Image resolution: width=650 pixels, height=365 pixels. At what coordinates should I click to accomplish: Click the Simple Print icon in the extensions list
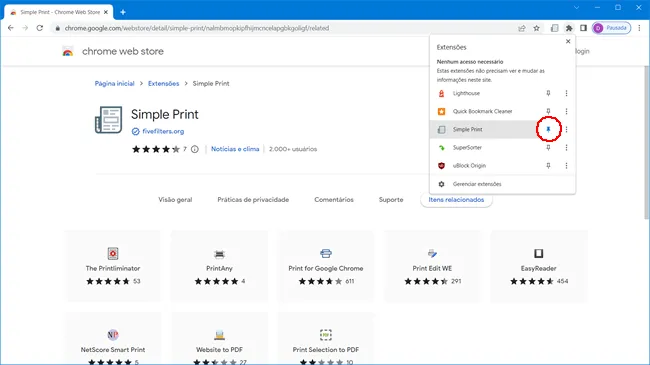[441, 129]
